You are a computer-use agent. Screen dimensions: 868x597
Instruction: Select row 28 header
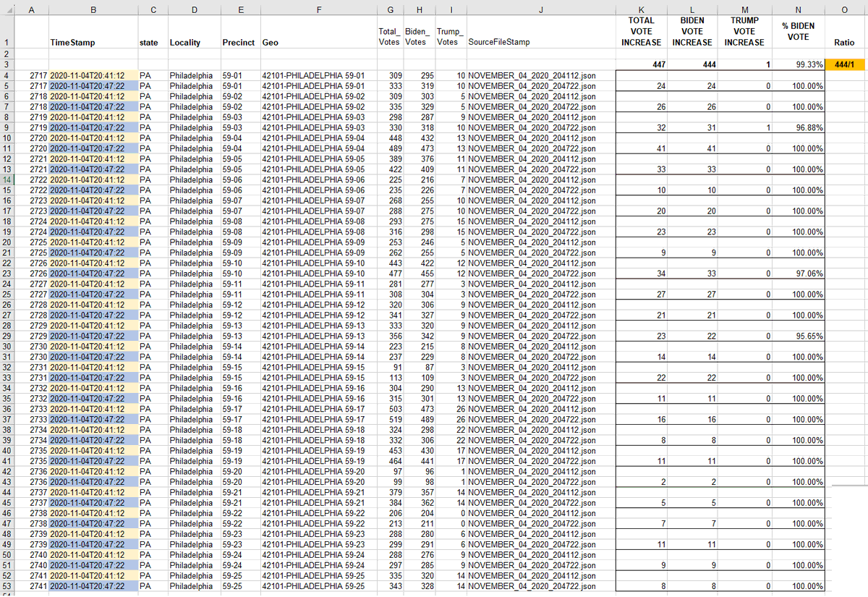tap(7, 325)
